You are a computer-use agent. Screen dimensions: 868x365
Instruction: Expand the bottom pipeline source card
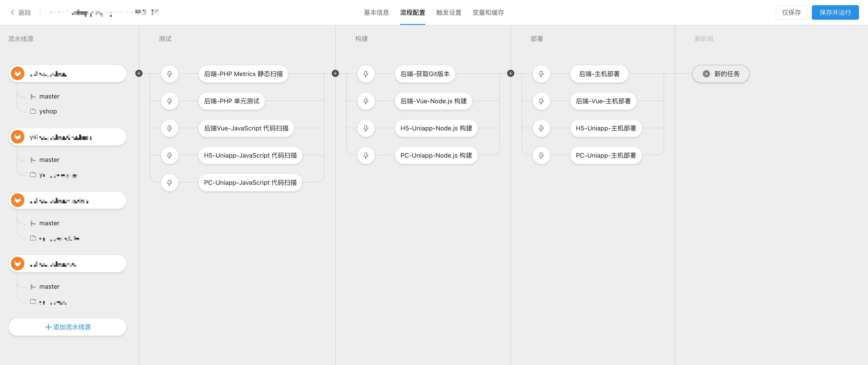[67, 264]
